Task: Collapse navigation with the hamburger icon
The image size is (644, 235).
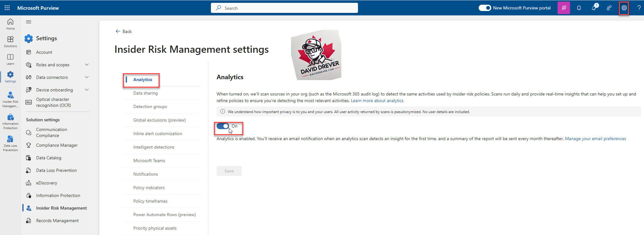Action: (29, 22)
